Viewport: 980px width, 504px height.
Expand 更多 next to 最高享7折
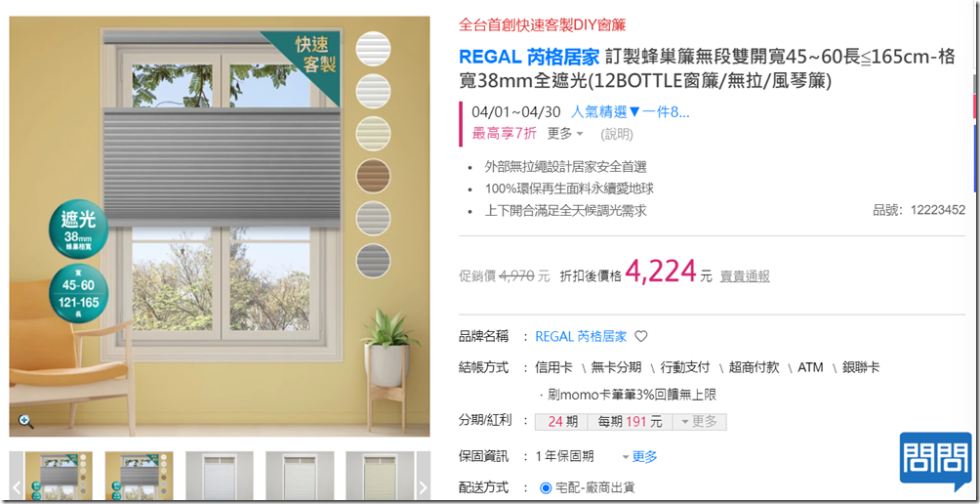point(565,133)
